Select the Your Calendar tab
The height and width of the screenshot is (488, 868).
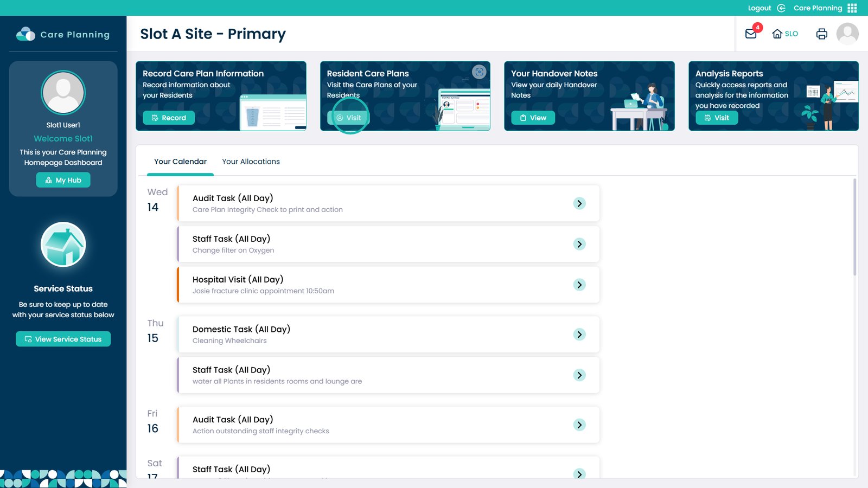[180, 162]
